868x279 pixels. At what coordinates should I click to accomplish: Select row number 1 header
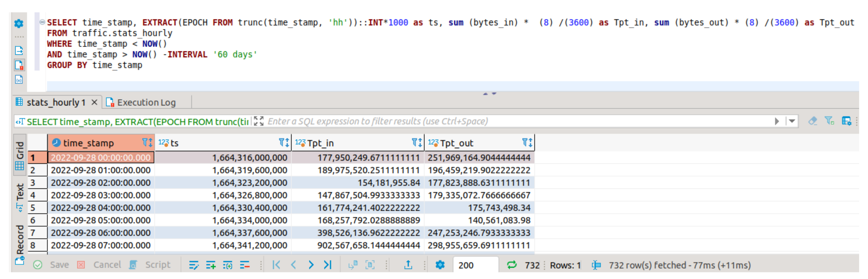pyautogui.click(x=38, y=157)
